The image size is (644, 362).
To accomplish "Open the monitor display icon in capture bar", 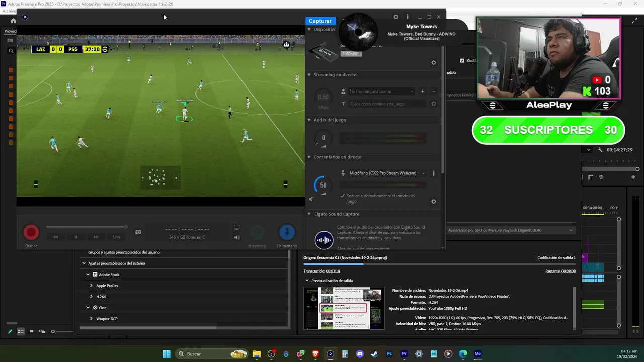I will click(x=237, y=228).
